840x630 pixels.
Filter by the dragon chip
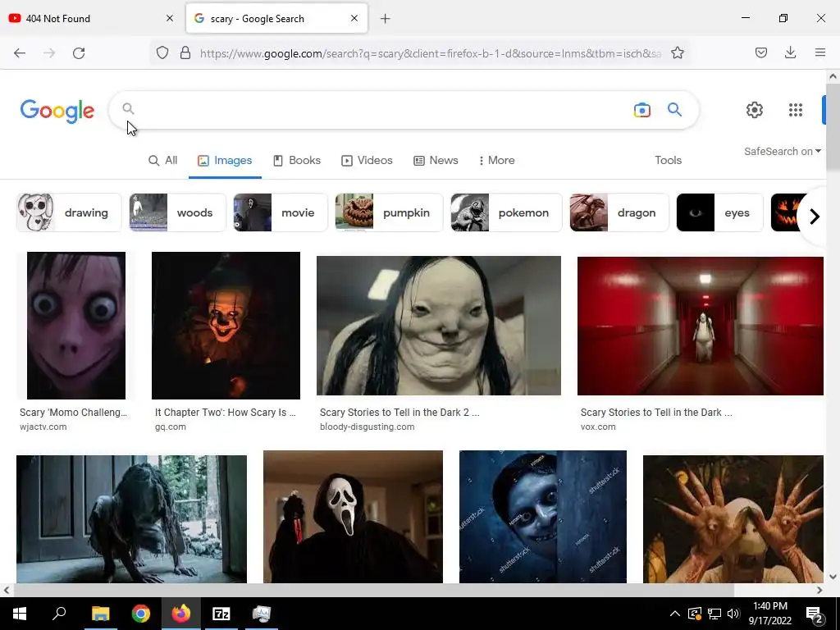coord(619,212)
